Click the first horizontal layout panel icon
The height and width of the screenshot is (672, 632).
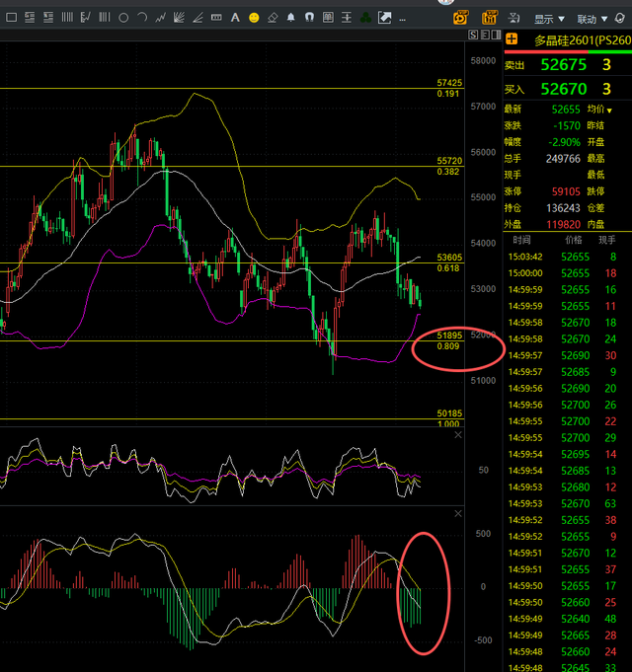click(x=30, y=18)
